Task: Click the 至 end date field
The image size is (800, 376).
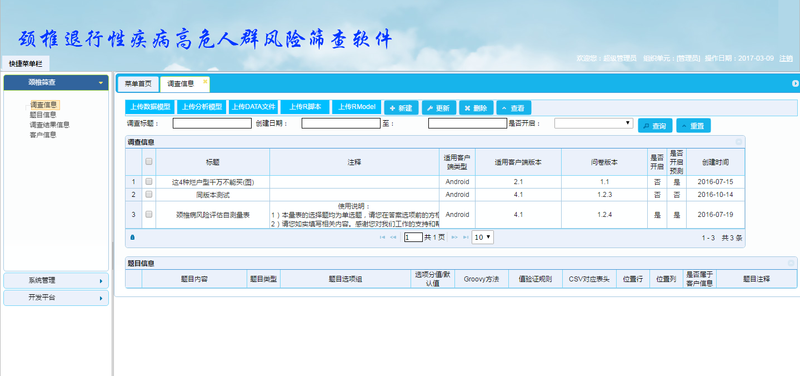Action: pos(467,123)
